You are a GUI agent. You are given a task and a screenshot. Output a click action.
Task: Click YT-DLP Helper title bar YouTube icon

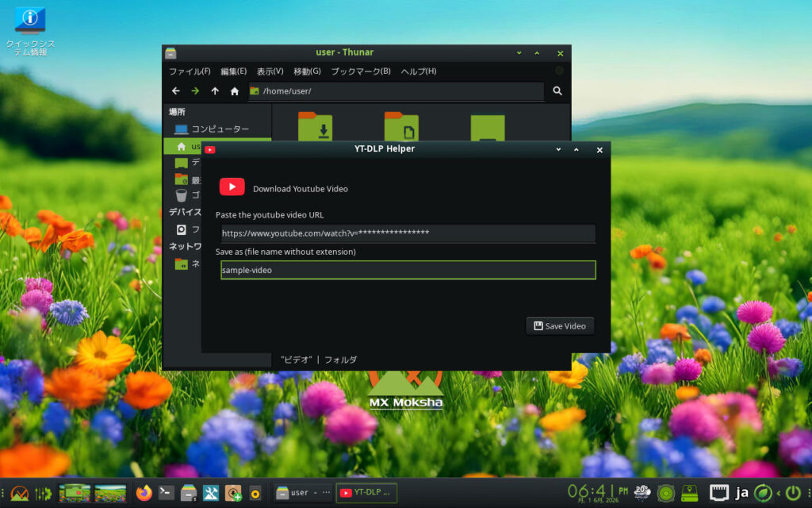(x=209, y=150)
